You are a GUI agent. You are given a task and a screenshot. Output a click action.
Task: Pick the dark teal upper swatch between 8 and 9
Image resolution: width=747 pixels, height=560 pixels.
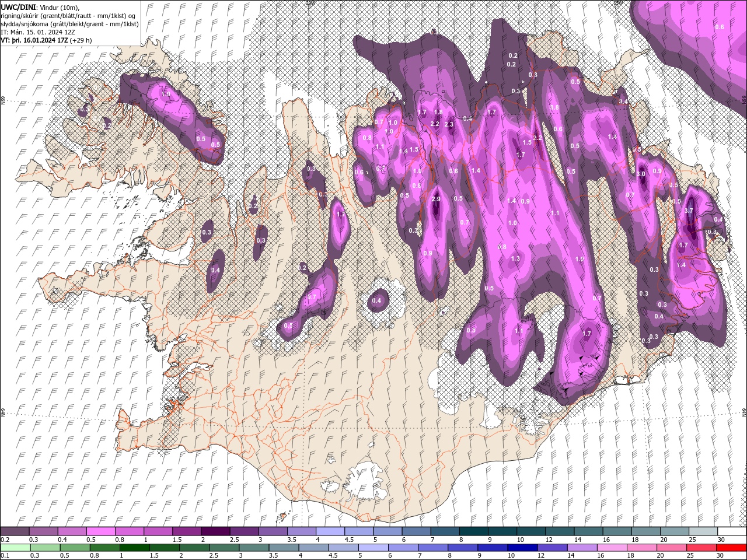pos(473,531)
